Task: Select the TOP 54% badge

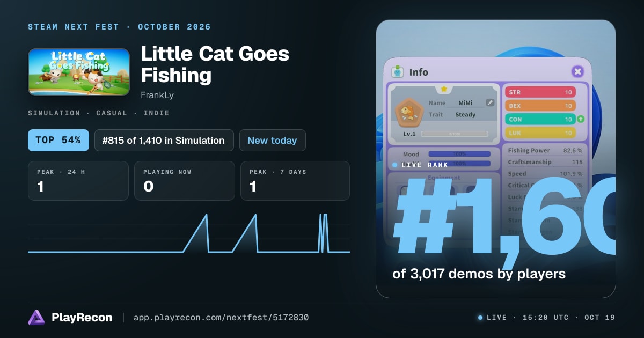Action: pos(58,141)
